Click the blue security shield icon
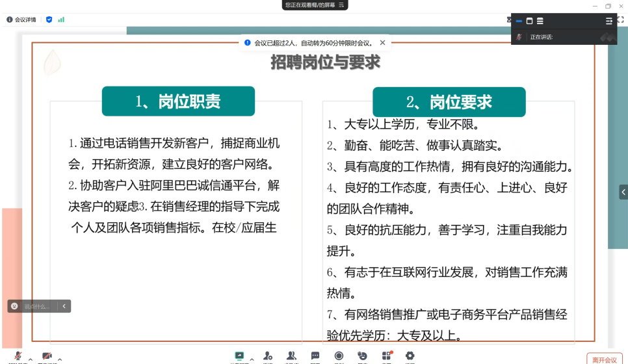This screenshot has width=628, height=364. pos(49,19)
